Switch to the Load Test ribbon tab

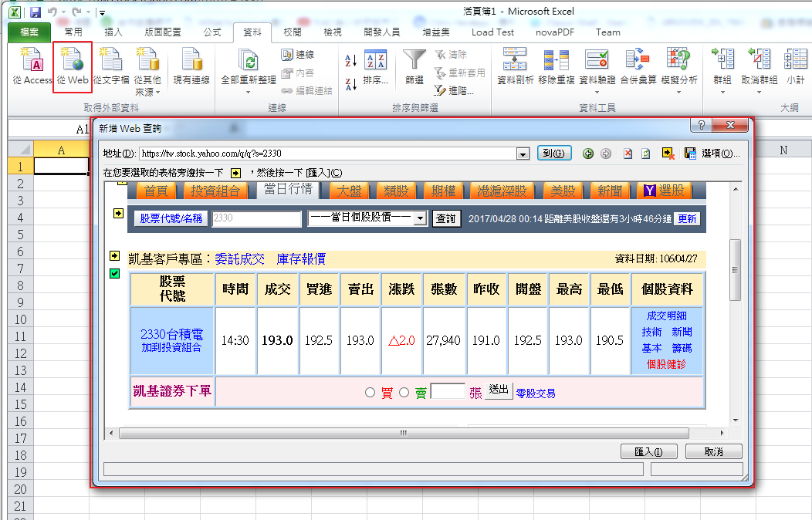[x=492, y=32]
